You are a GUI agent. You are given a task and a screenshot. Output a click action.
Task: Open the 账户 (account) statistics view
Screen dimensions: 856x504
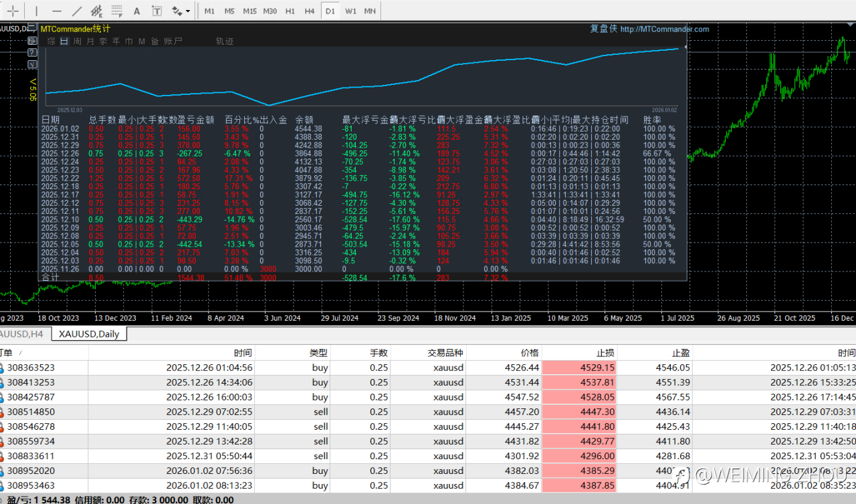coord(173,41)
